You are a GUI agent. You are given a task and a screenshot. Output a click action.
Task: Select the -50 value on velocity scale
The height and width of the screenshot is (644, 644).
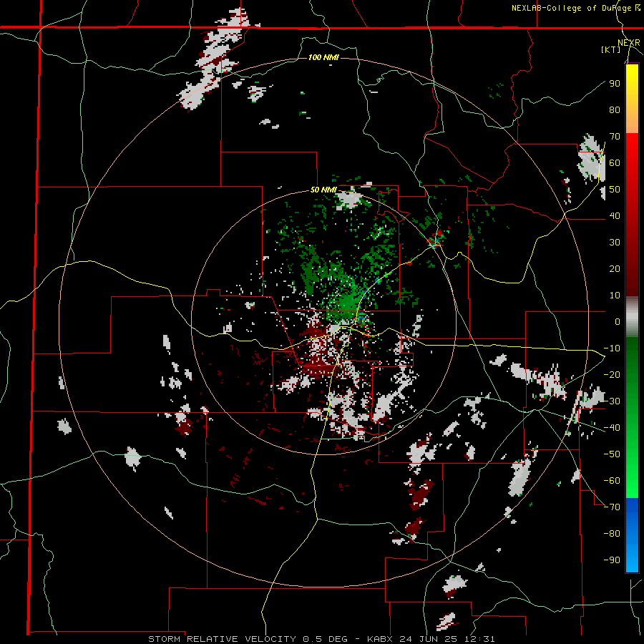click(x=612, y=454)
